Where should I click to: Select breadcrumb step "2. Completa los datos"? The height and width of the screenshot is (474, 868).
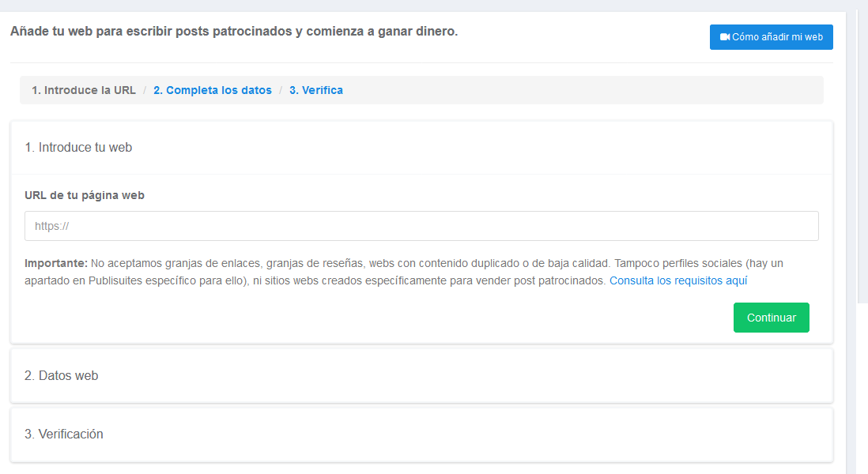(212, 89)
